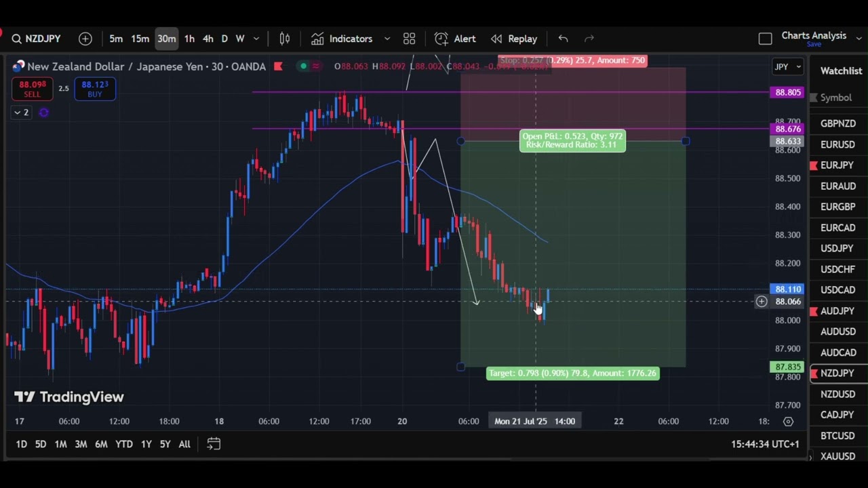Image resolution: width=868 pixels, height=488 pixels.
Task: Undo the last chart action
Action: (x=563, y=39)
